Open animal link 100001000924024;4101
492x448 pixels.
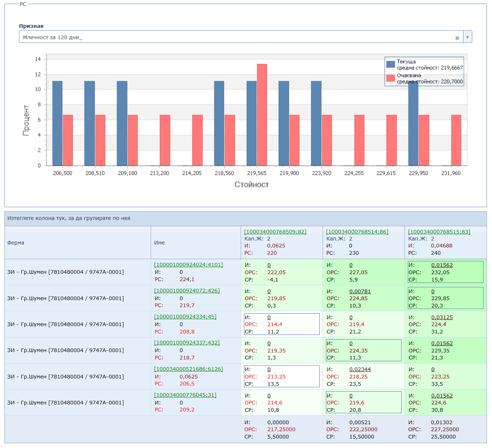click(x=188, y=265)
